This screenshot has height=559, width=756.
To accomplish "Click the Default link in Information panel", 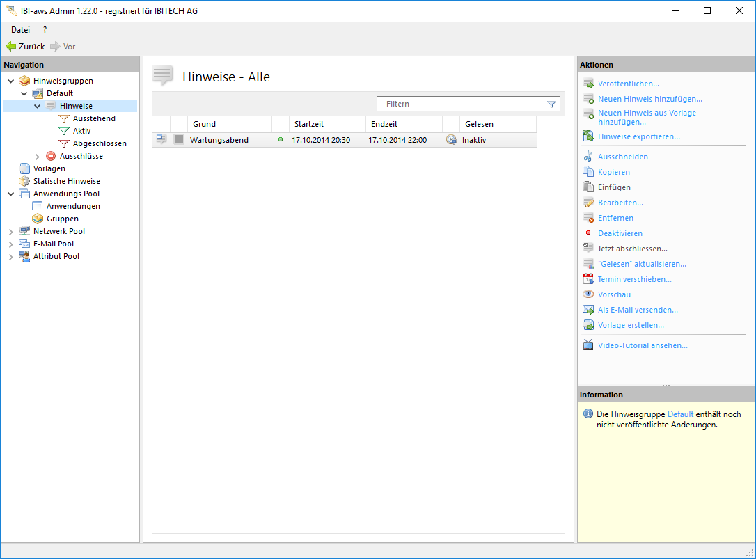I will 680,414.
